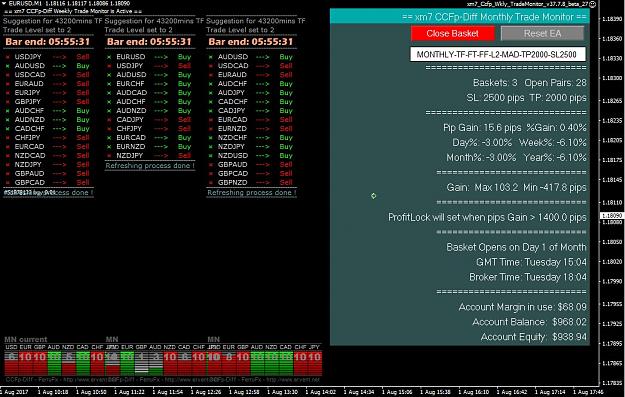Screen dimensions: 625x397
Task: Click the 'Pip Gain: 15.6 pips' value
Action: tap(482, 128)
